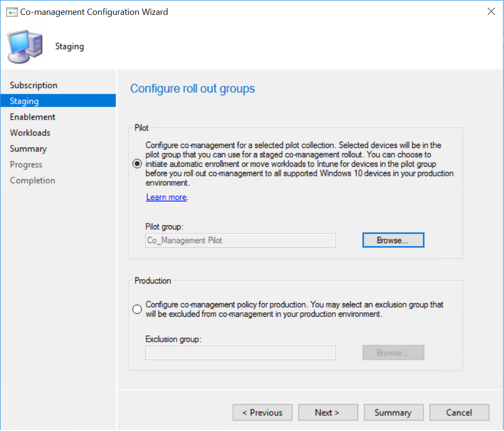
Task: Open the Learn more link
Action: 166,197
